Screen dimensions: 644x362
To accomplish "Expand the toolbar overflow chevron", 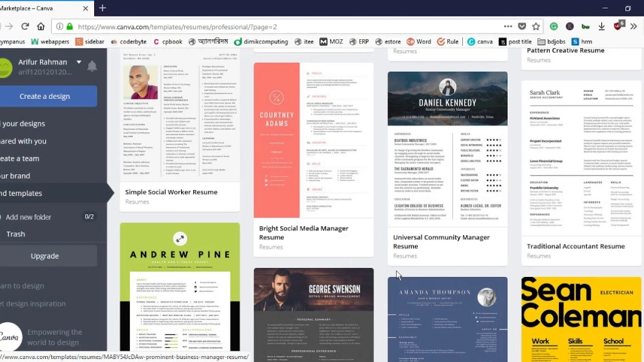I will click(x=633, y=27).
